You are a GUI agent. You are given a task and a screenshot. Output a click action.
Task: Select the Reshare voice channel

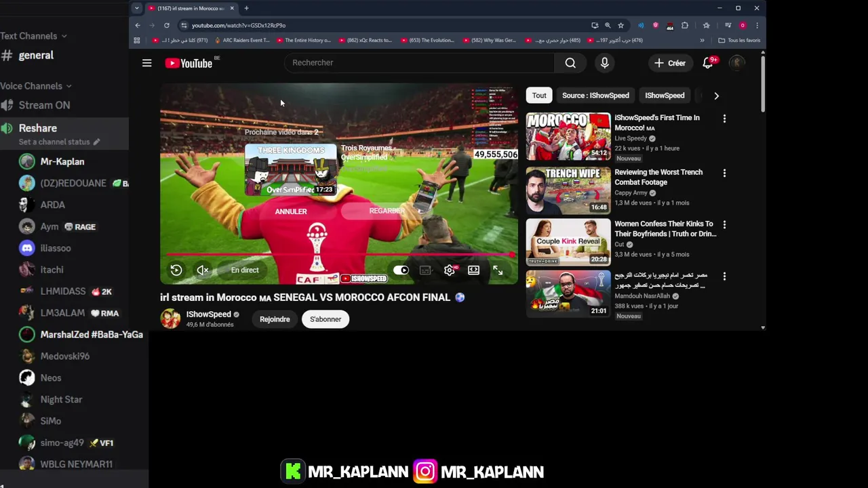pyautogui.click(x=38, y=128)
